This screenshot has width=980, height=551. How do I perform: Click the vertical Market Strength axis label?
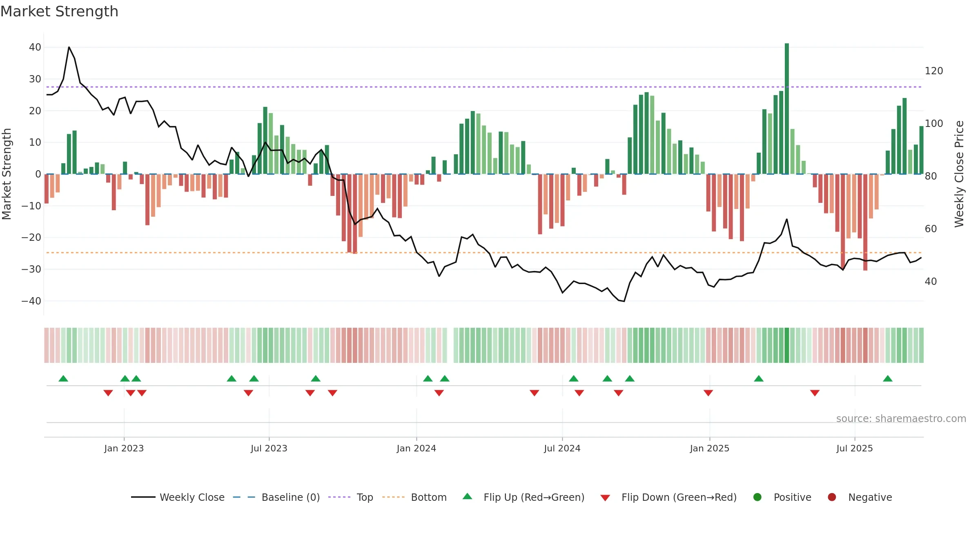[x=7, y=174]
